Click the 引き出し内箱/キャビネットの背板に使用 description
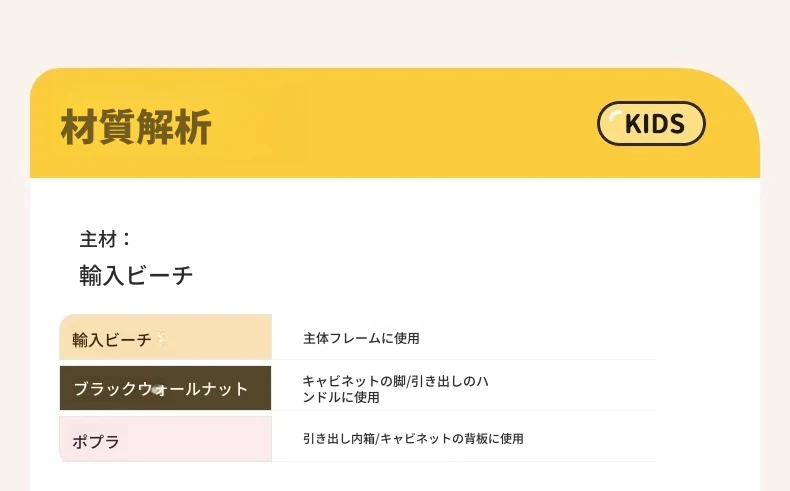Screen dimensions: 790x491 pos(413,439)
